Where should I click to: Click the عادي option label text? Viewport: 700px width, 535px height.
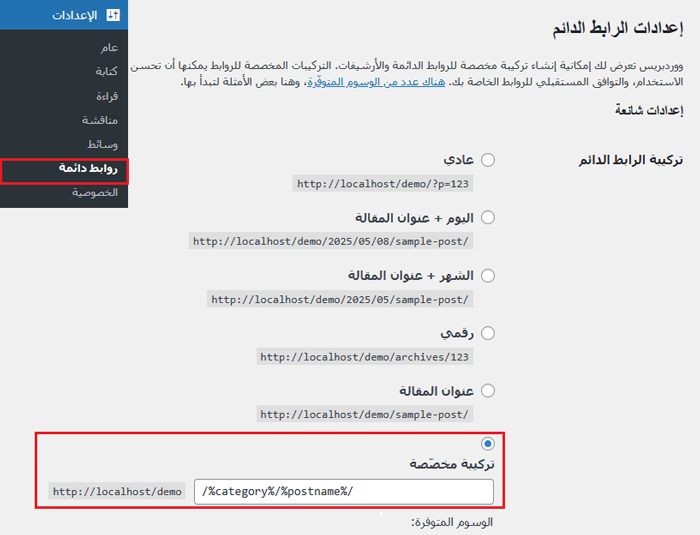[x=458, y=160]
